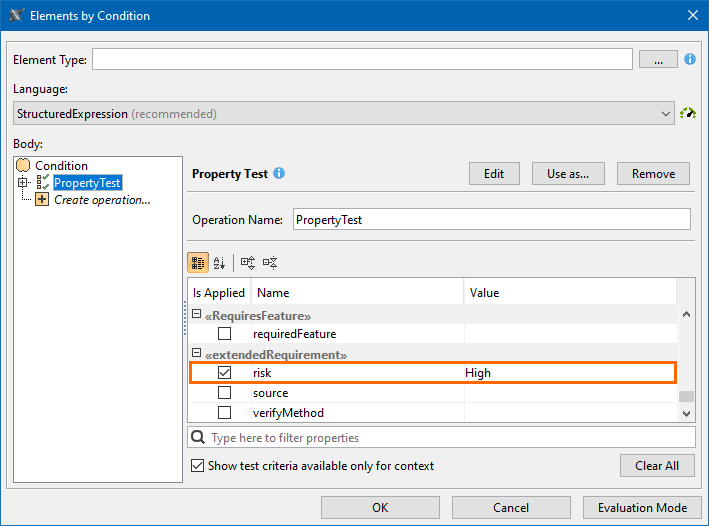
Task: Open the Language dropdown
Action: 667,114
